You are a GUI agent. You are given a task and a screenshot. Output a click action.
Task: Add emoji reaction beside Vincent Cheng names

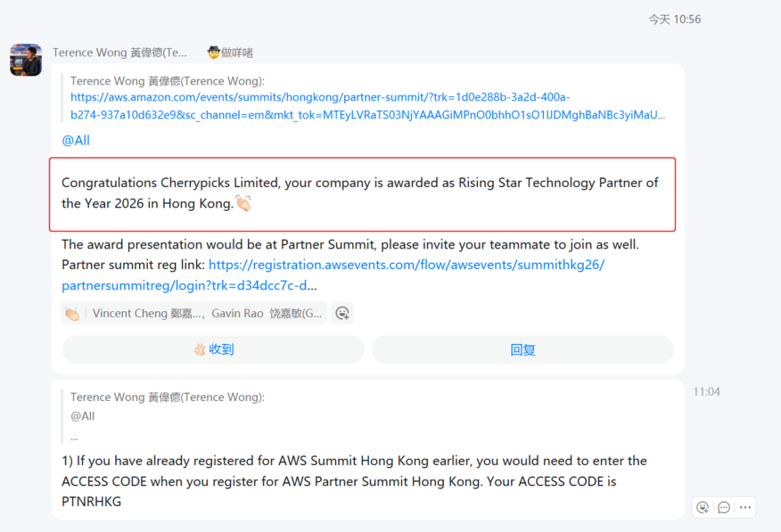(x=342, y=313)
